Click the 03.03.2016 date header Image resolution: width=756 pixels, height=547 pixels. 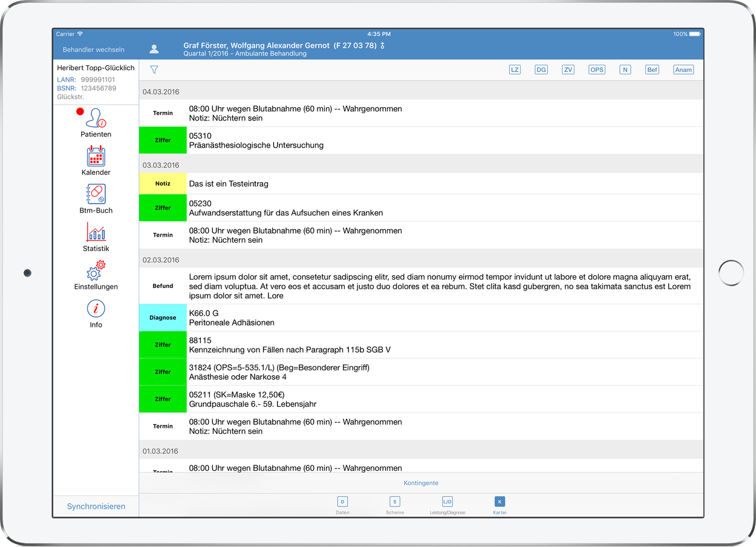click(421, 165)
